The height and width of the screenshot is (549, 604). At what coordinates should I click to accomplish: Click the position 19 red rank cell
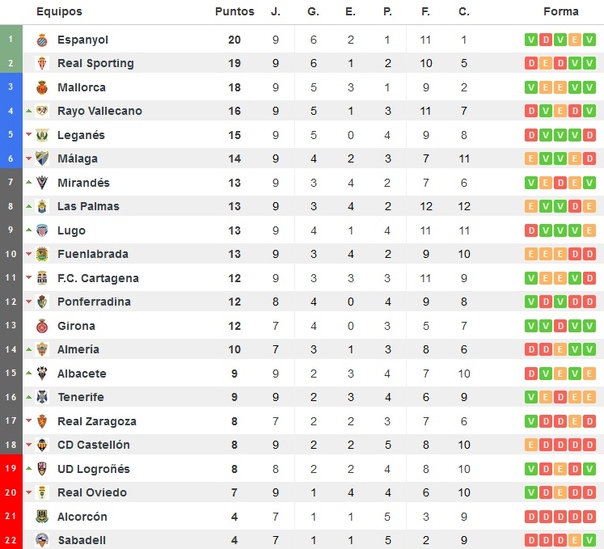pos(11,469)
